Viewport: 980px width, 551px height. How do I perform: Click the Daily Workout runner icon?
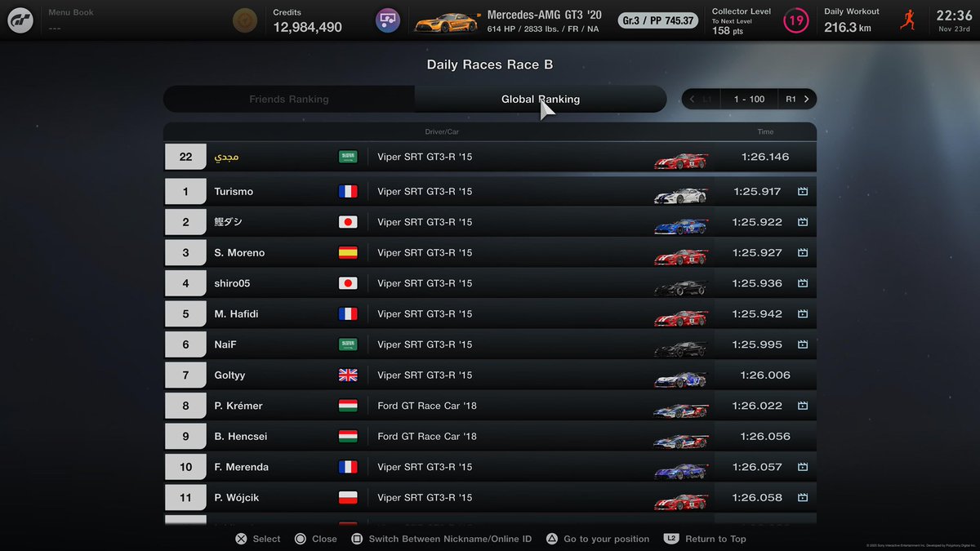click(908, 20)
